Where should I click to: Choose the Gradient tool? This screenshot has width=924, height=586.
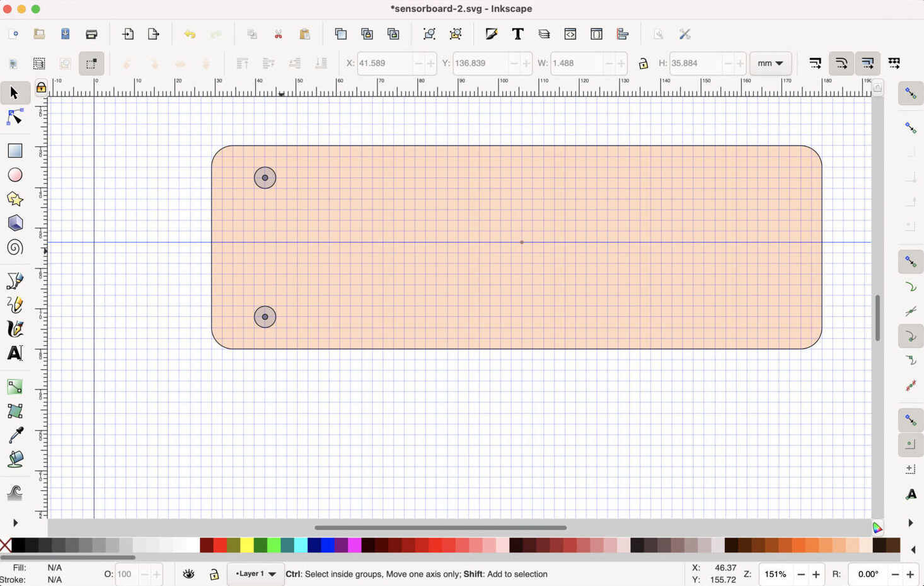click(x=14, y=386)
